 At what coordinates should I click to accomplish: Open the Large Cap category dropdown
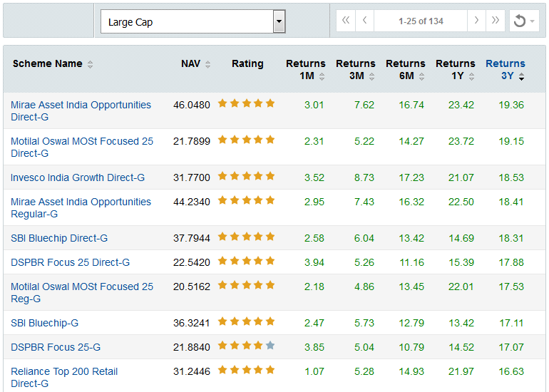pyautogui.click(x=193, y=21)
